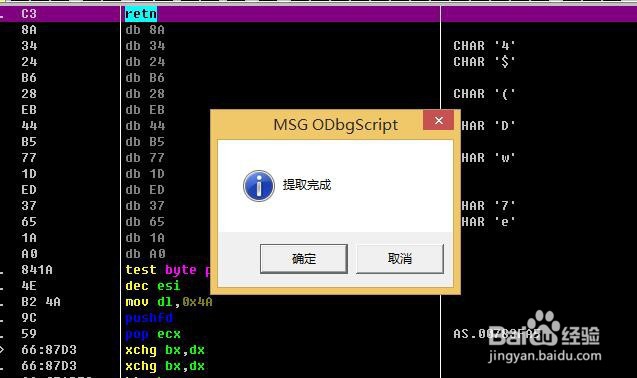Click the 提取完成 message text
Screen dimensions: 637x378
[x=307, y=185]
